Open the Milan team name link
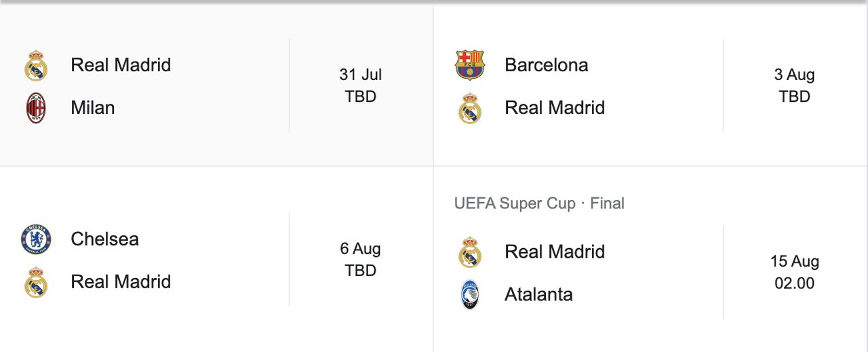Viewport: 868px width, 352px height. click(93, 108)
